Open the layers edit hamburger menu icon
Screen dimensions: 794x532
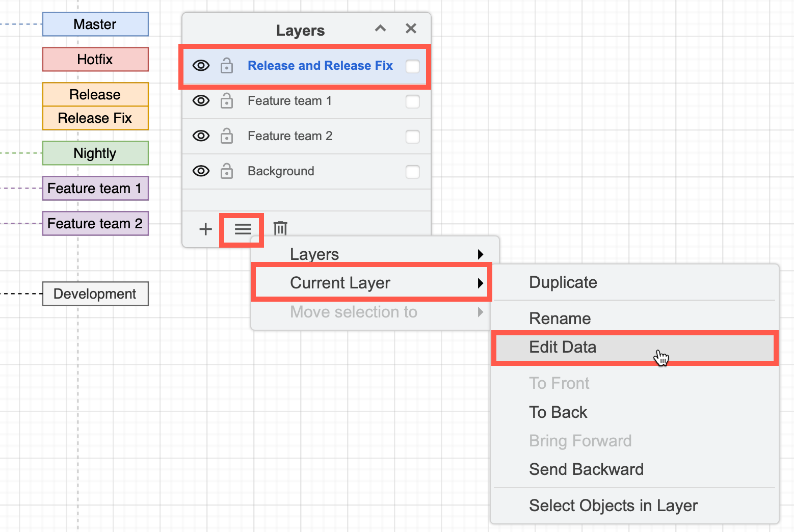(241, 229)
